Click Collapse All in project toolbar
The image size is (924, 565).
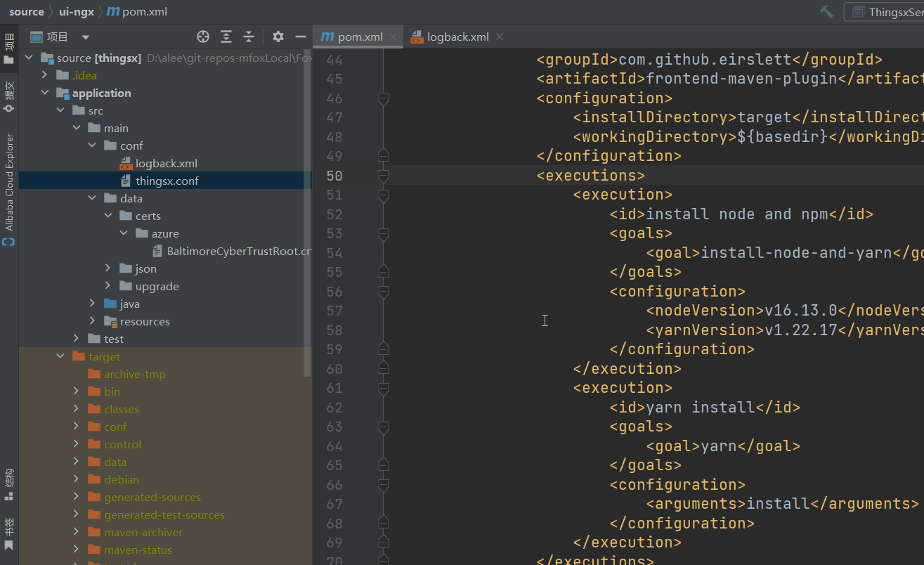pyautogui.click(x=249, y=37)
